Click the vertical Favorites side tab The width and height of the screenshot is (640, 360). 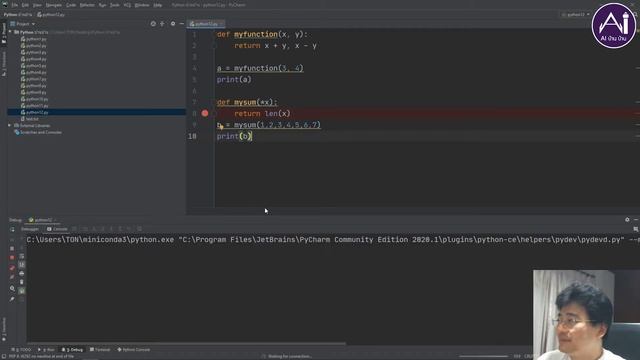4,329
